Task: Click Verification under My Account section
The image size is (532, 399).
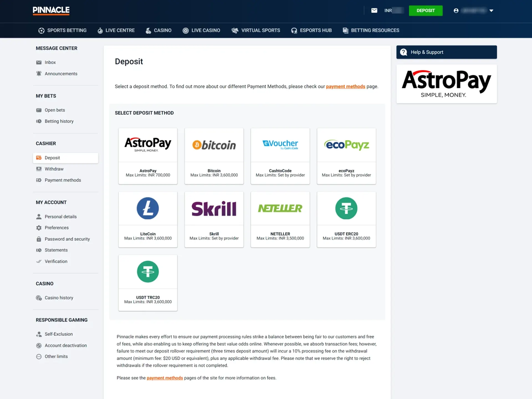Action: [56, 261]
